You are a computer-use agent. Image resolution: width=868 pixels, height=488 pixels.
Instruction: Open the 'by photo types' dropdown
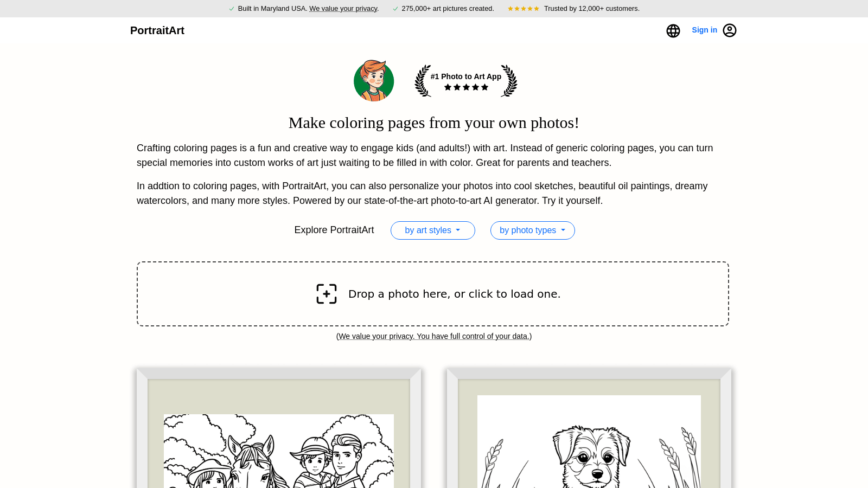[533, 230]
